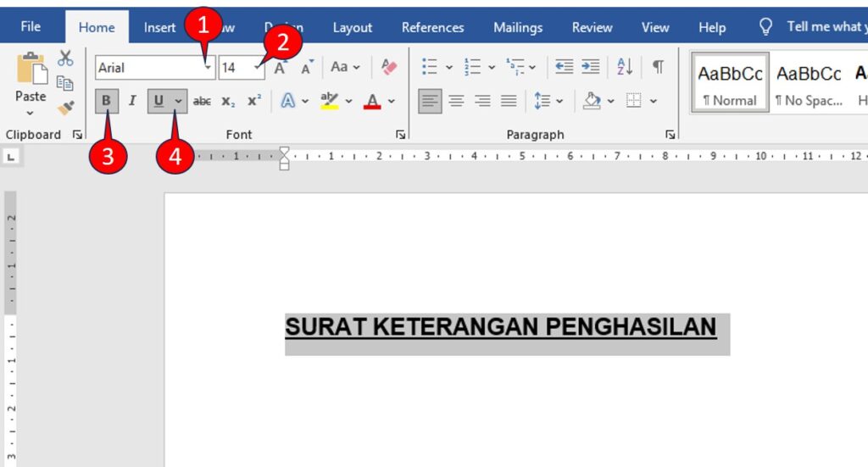Image resolution: width=868 pixels, height=467 pixels.
Task: Apply numbered list
Action: pyautogui.click(x=472, y=68)
